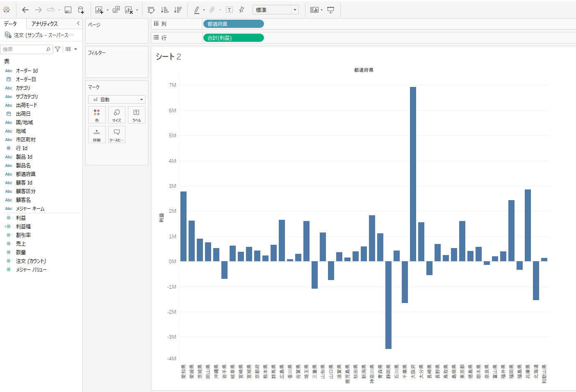Image resolution: width=576 pixels, height=392 pixels.
Task: Select the 注文 (カウント) measure
Action: tap(31, 261)
